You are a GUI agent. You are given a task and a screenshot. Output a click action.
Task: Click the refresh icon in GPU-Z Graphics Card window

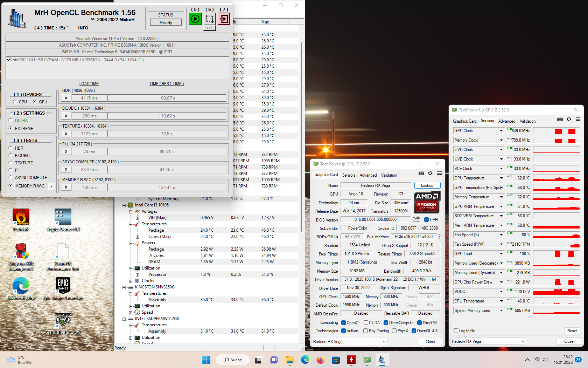click(x=430, y=173)
